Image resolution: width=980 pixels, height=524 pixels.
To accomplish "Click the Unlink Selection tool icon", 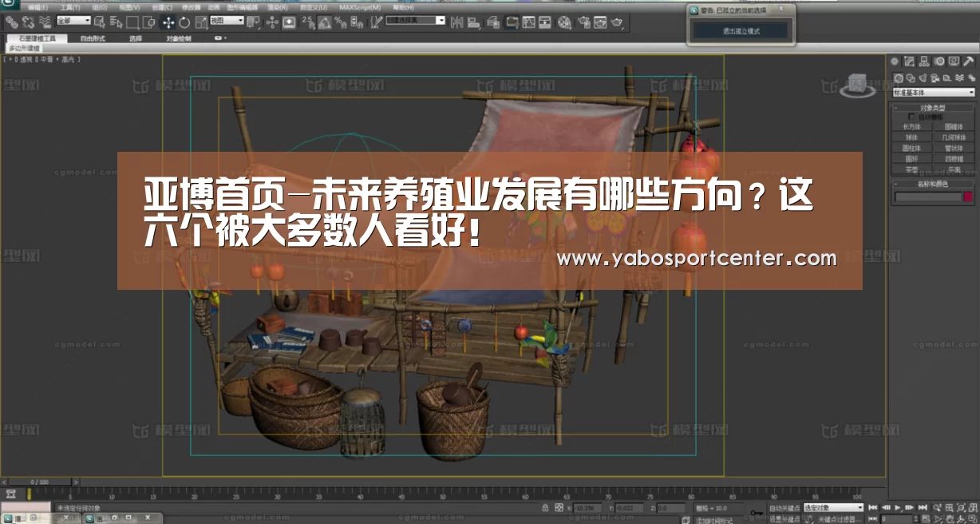I will (x=28, y=22).
